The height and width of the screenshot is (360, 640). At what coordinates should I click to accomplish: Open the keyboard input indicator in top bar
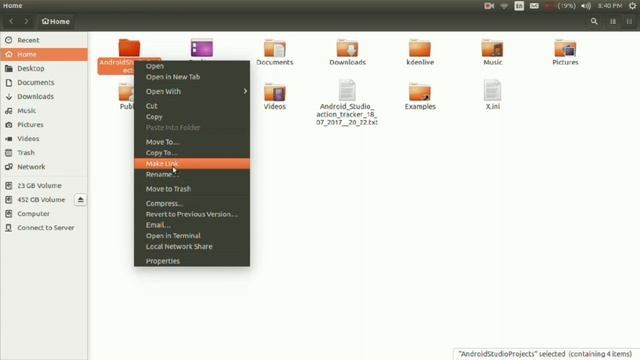519,6
